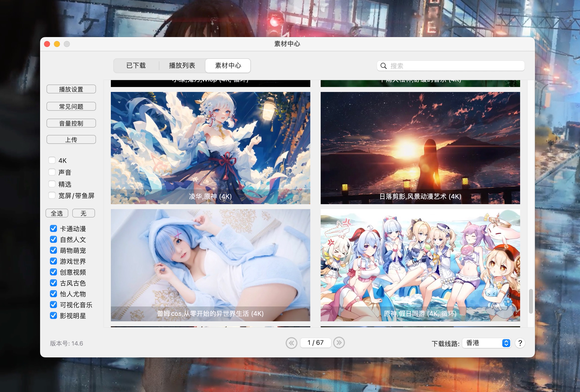Image resolution: width=580 pixels, height=392 pixels.
Task: Click the 全选 select all button
Action: tap(57, 214)
